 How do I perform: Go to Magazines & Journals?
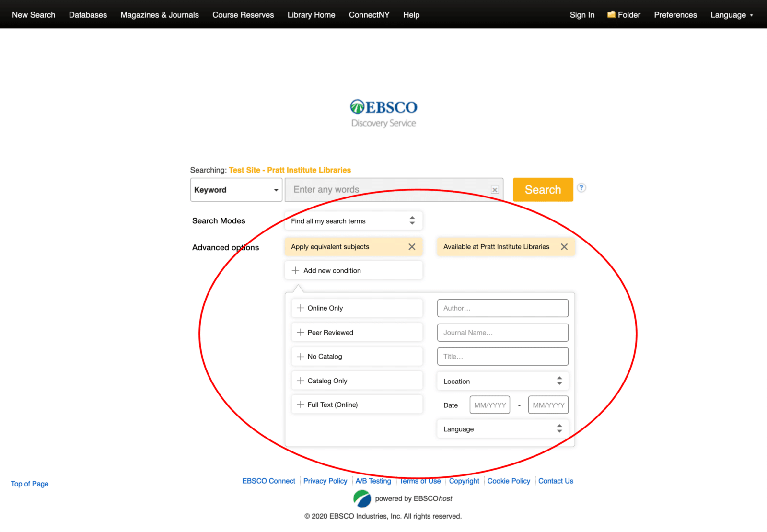(x=160, y=15)
